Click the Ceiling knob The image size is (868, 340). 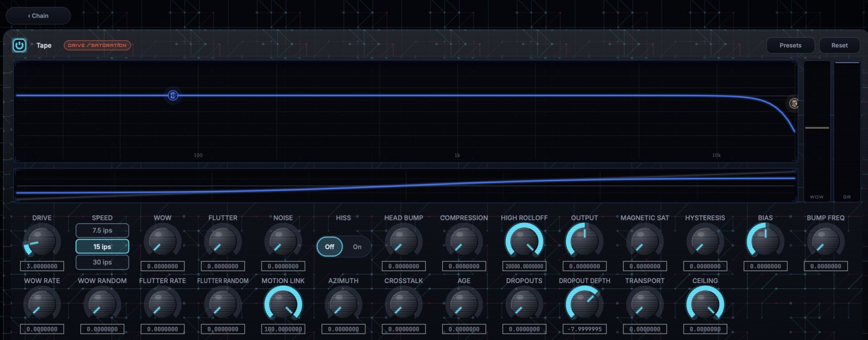point(705,304)
